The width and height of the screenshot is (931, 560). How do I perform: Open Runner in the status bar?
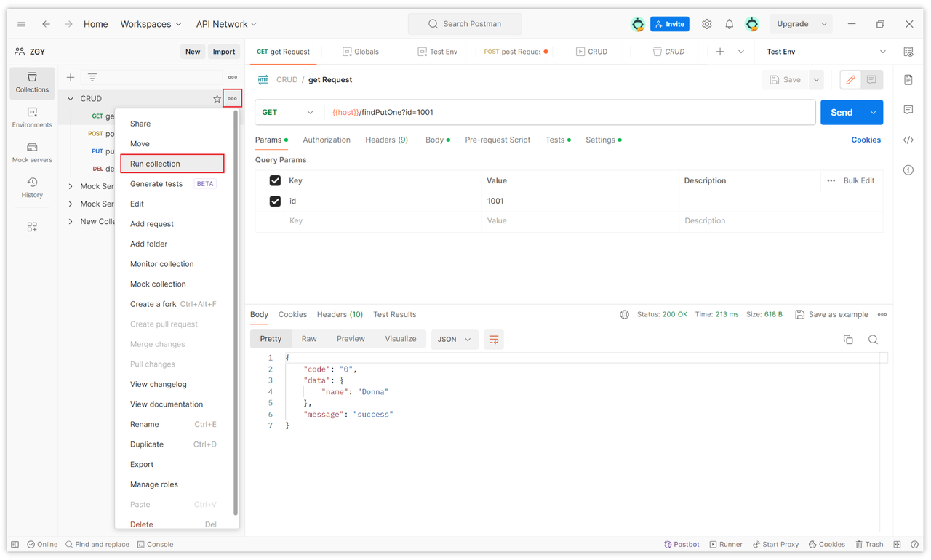point(726,544)
